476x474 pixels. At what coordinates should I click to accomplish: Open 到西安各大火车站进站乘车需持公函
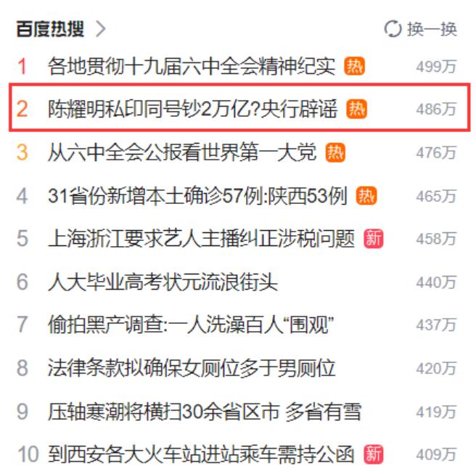coord(201,454)
